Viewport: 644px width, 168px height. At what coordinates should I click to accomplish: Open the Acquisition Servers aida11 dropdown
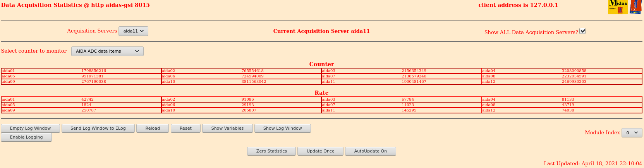click(133, 31)
